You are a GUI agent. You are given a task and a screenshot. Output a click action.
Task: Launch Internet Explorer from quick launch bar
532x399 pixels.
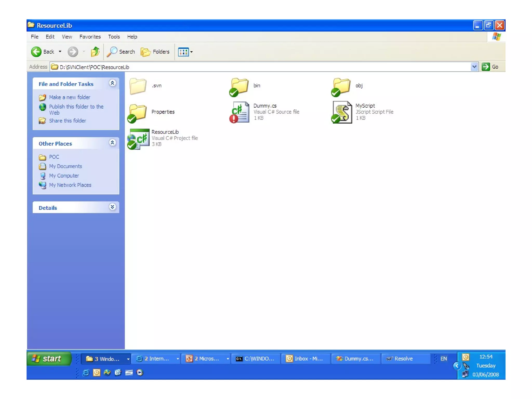point(86,373)
